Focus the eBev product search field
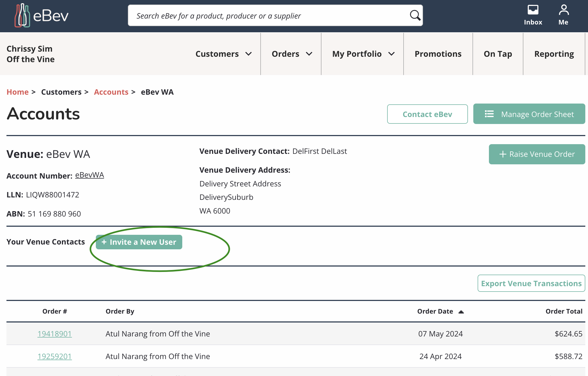Screen dimensions: 588x376 tap(269, 16)
